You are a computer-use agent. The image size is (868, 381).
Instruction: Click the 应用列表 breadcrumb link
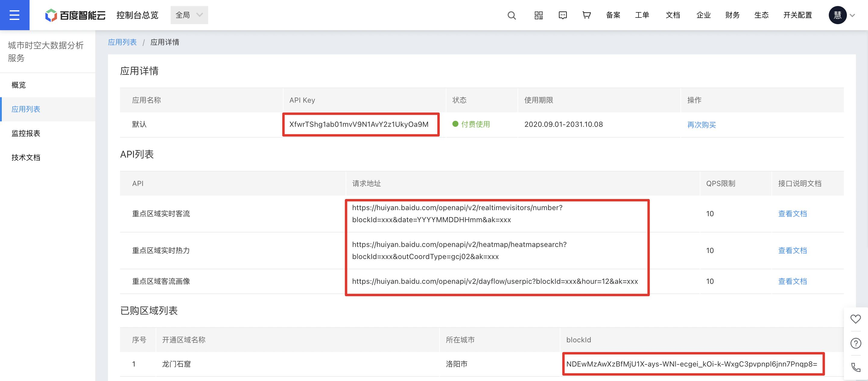pos(122,42)
